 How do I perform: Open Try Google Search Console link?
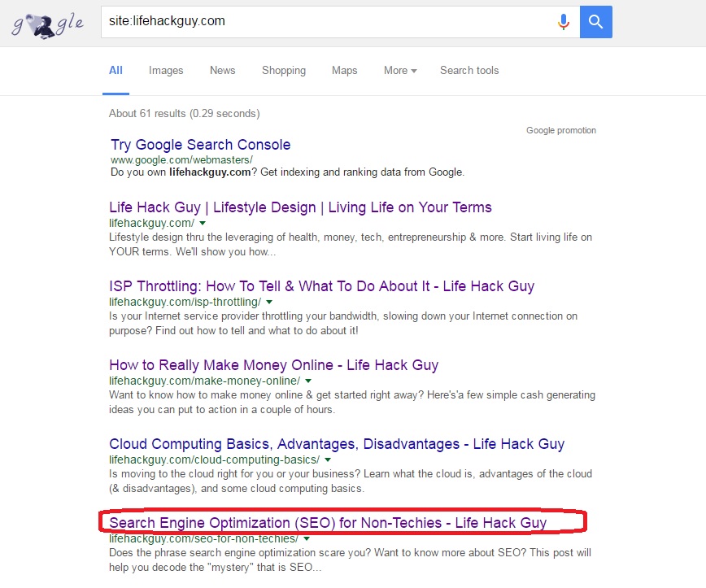click(x=200, y=145)
